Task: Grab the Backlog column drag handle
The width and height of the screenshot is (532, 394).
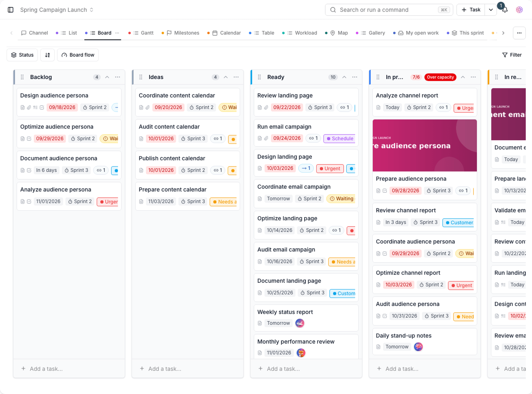Action: point(22,77)
